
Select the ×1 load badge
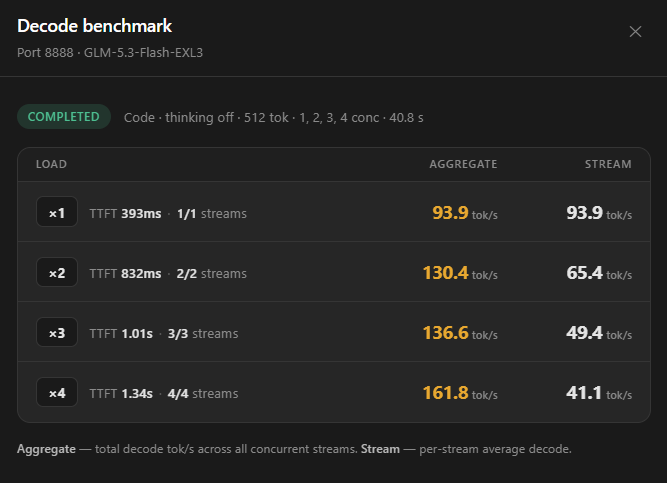pyautogui.click(x=57, y=211)
